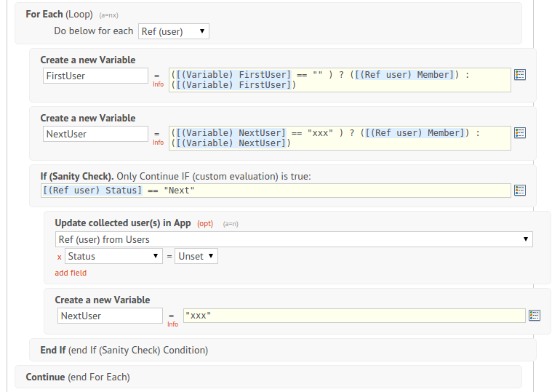The height and width of the screenshot is (392, 560).
Task: Open token picker icon for NextUser expression
Action: point(520,132)
